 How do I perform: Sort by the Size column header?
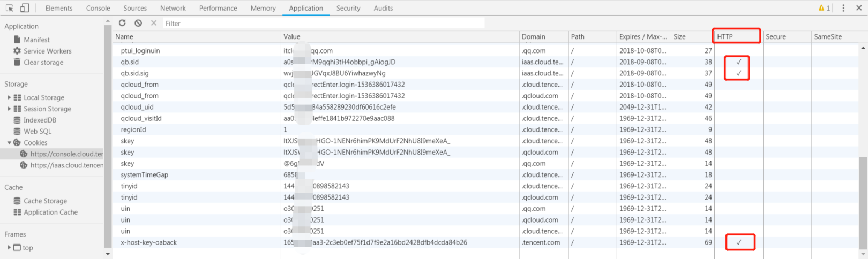point(693,36)
